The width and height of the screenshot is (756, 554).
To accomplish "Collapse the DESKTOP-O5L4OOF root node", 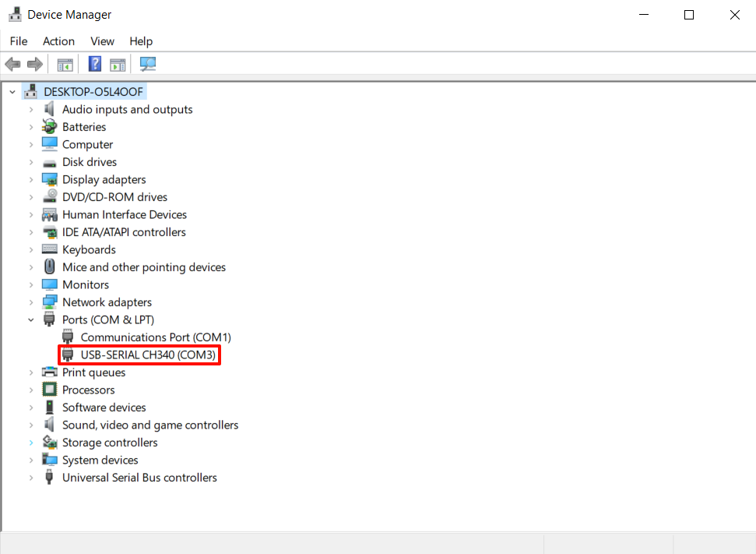I will pyautogui.click(x=12, y=92).
